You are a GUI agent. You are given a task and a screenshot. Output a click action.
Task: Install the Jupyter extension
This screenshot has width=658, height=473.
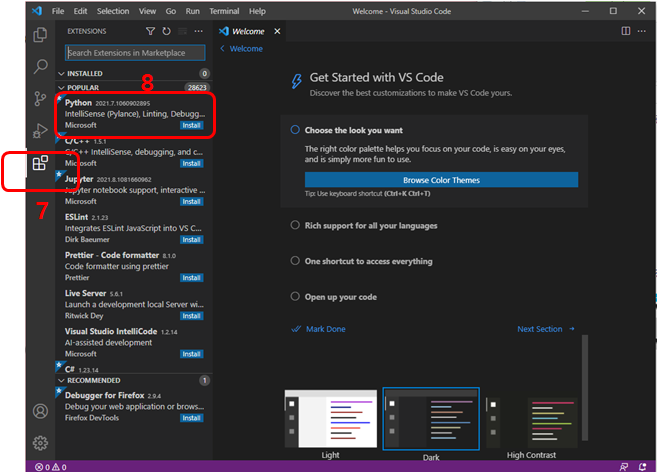pos(191,201)
